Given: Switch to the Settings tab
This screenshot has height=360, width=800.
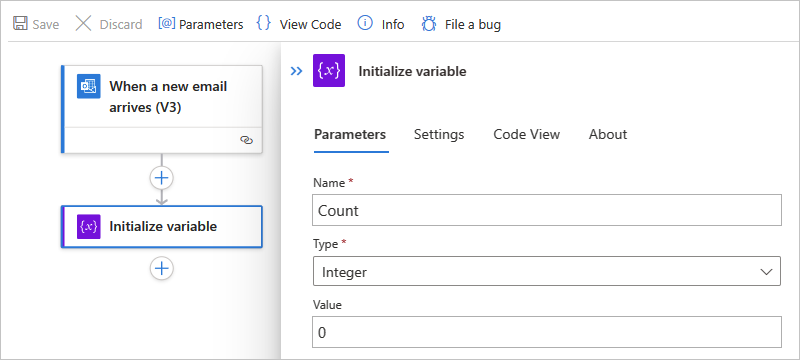Looking at the screenshot, I should (x=439, y=134).
